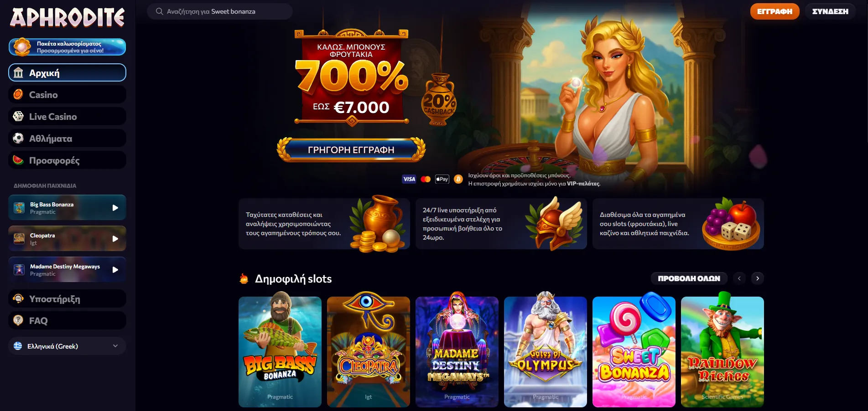Click the 20% cashback vase icon
The width and height of the screenshot is (868, 411).
(439, 100)
